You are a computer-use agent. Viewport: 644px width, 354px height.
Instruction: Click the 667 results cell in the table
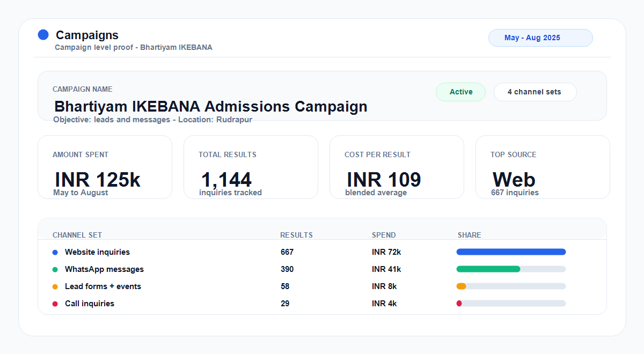coord(287,252)
